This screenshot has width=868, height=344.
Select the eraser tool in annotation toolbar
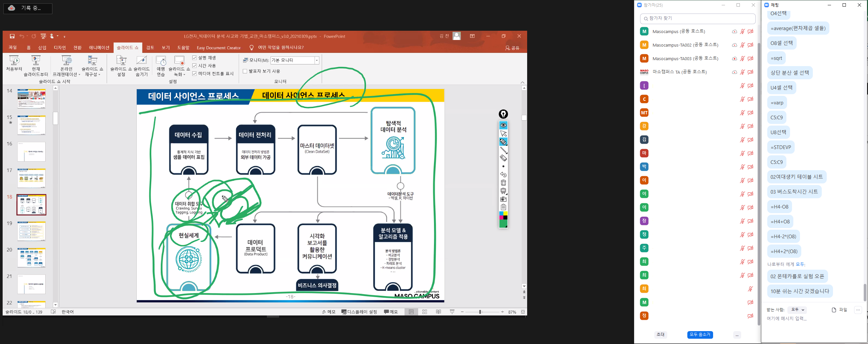coord(503,158)
